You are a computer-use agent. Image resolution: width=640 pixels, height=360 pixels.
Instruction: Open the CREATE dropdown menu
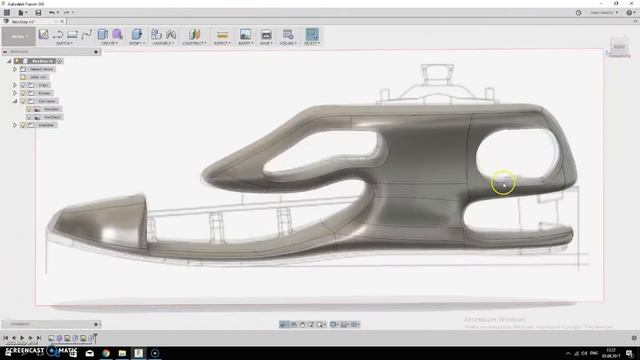tap(109, 43)
